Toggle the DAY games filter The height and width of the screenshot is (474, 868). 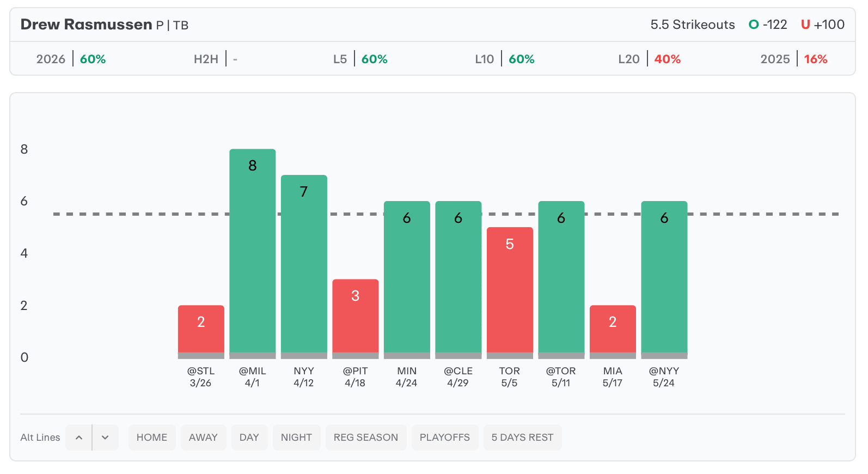point(249,437)
